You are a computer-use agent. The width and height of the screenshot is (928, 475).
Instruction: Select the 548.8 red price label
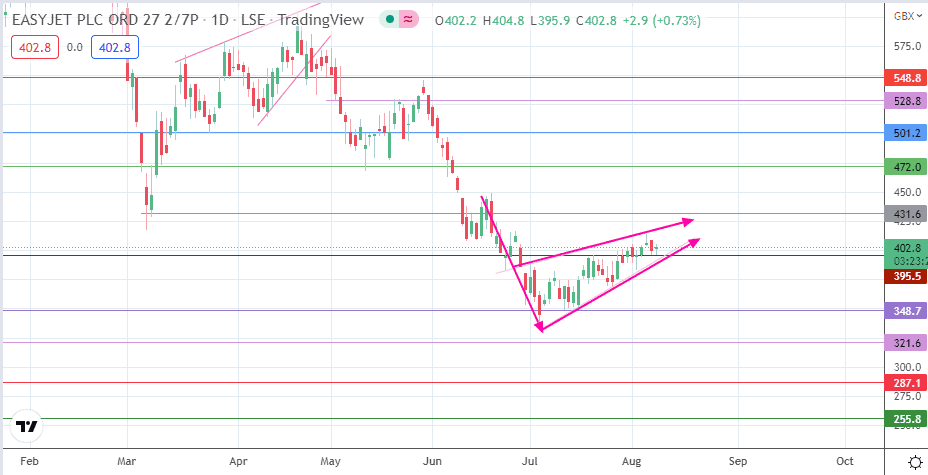tap(904, 78)
